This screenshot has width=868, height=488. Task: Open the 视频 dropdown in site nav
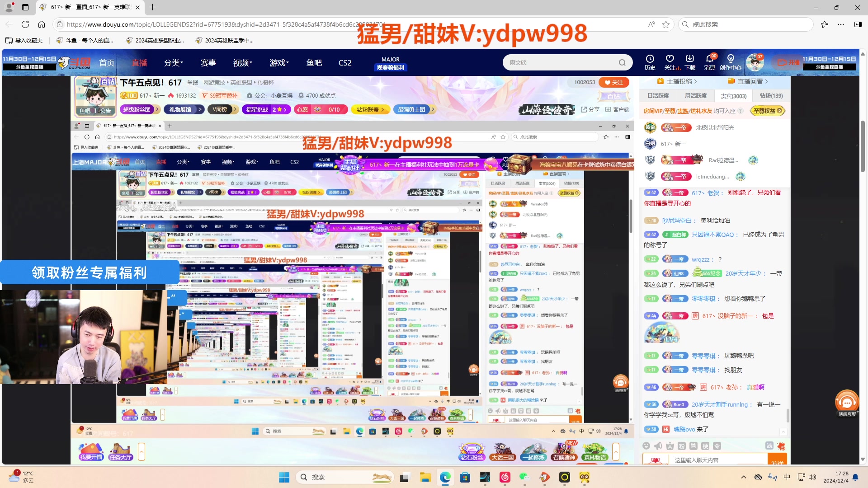(x=243, y=63)
